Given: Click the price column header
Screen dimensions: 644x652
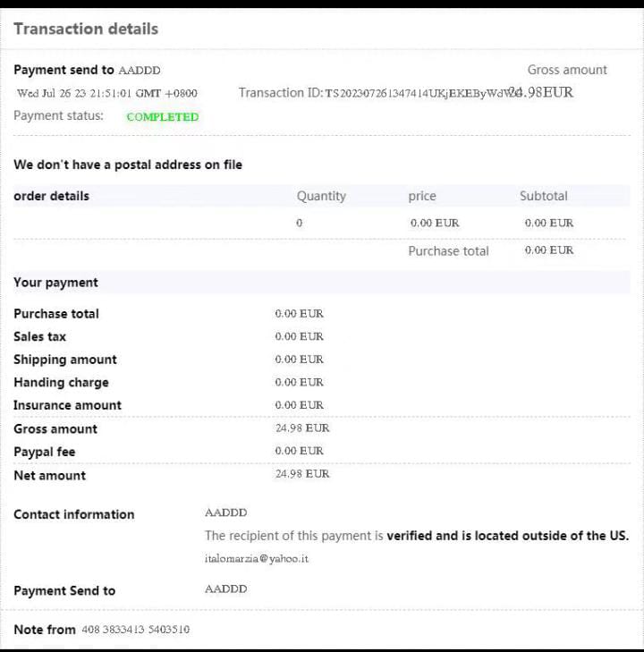Looking at the screenshot, I should [x=422, y=196].
